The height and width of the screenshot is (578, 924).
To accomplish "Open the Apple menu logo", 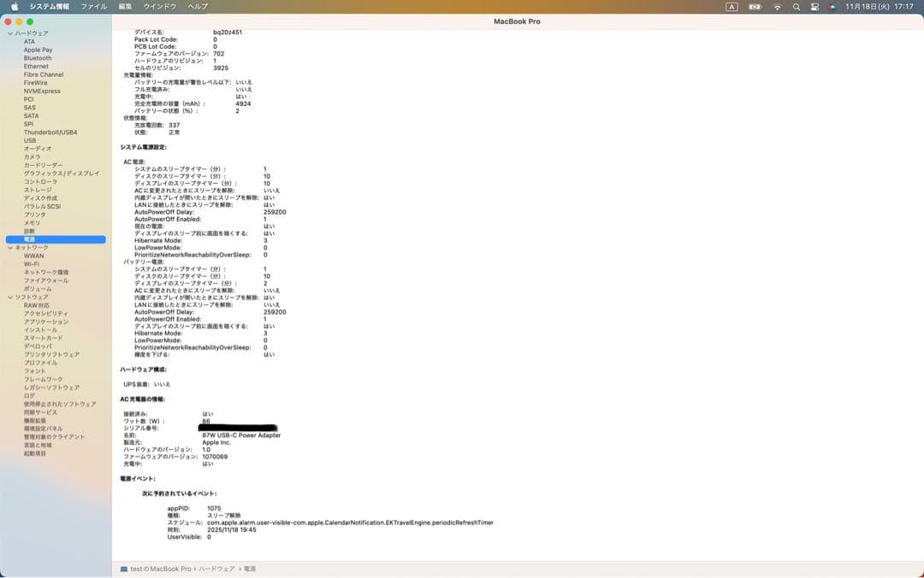I will coord(15,7).
